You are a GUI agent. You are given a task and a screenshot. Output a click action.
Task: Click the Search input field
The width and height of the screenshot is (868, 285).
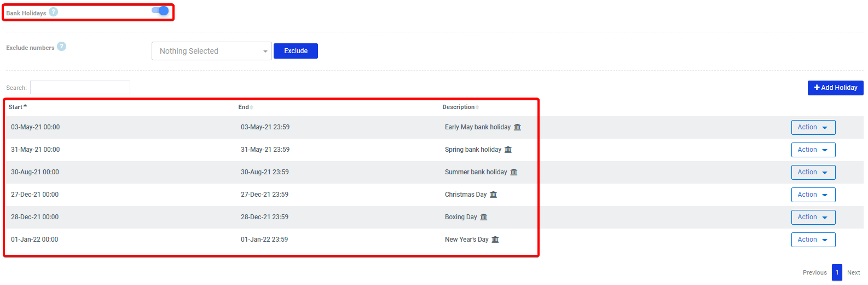[80, 88]
